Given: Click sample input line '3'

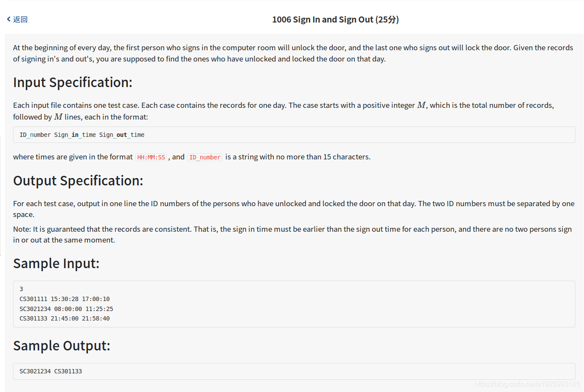Looking at the screenshot, I should click(x=21, y=289).
